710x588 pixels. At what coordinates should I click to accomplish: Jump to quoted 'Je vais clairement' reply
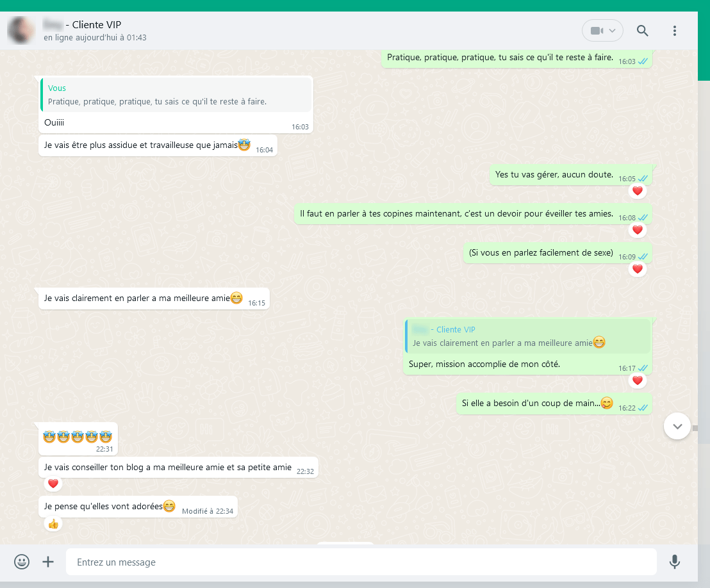click(527, 336)
